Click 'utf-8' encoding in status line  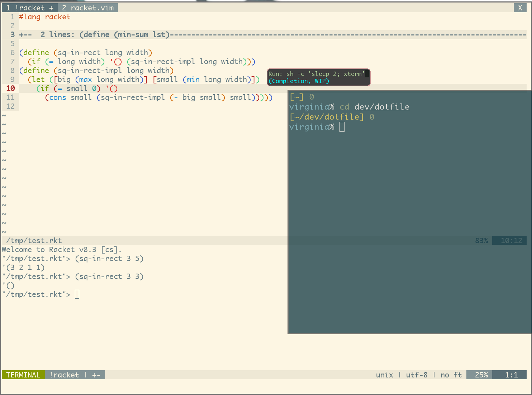click(417, 375)
